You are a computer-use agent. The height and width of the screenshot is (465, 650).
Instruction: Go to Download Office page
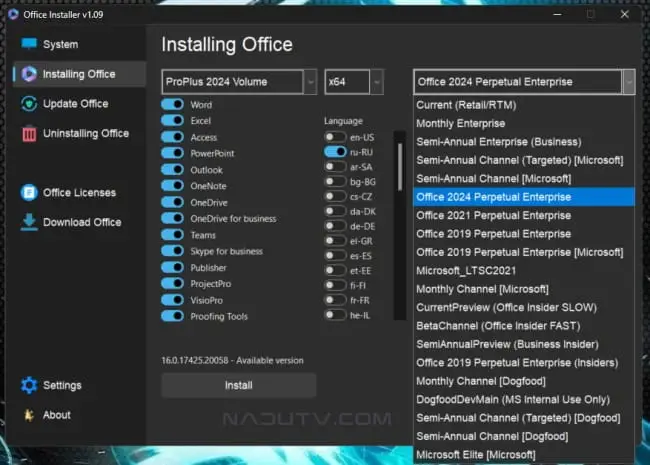coord(82,222)
